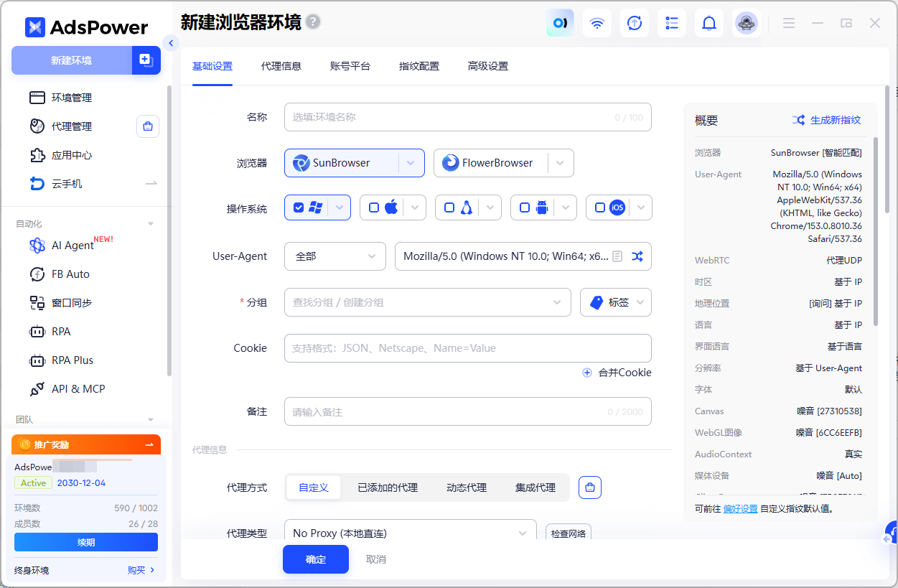Click the 检查网络 button
Screen dimensions: 898x588
[569, 533]
